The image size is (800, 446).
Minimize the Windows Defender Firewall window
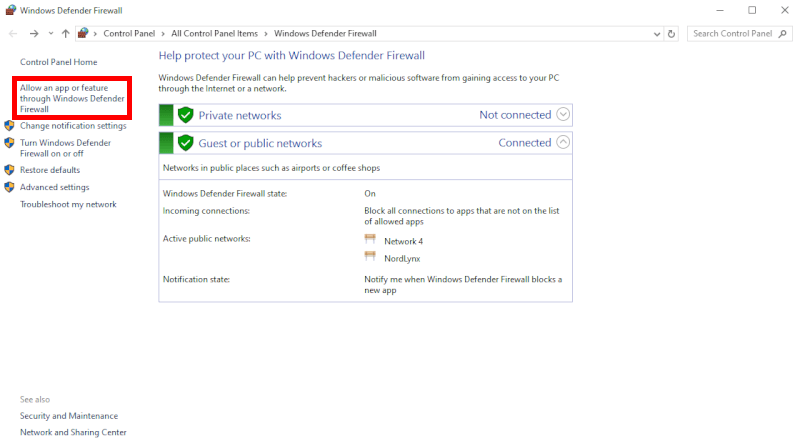pyautogui.click(x=720, y=10)
